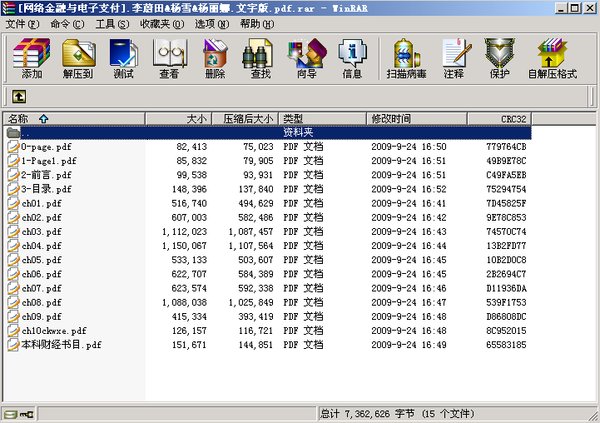Click the window resize grip corner
Image resolution: width=600 pixels, height=423 pixels.
593,415
